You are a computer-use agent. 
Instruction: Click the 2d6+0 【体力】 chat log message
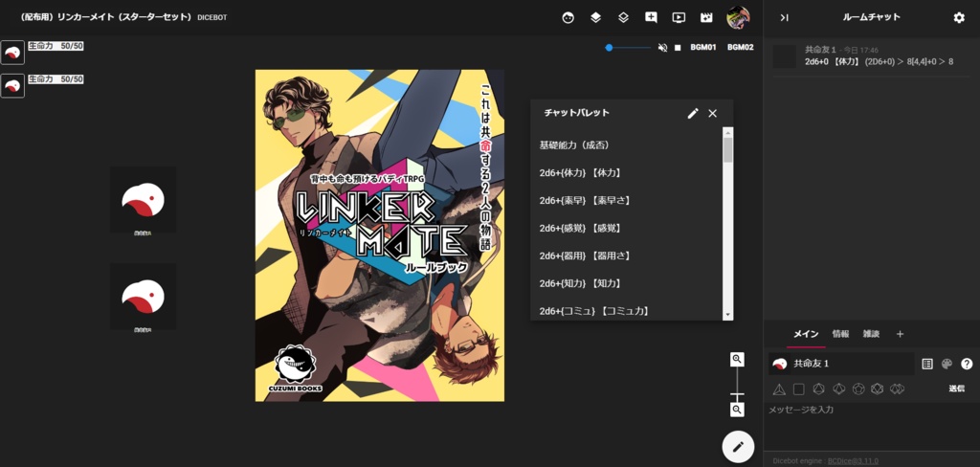coord(879,62)
